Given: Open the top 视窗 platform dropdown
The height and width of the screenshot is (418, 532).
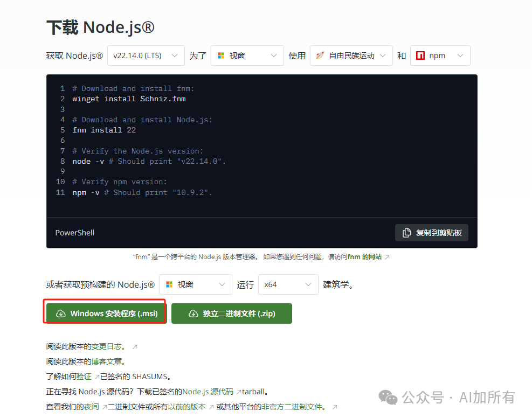Looking at the screenshot, I should 247,55.
